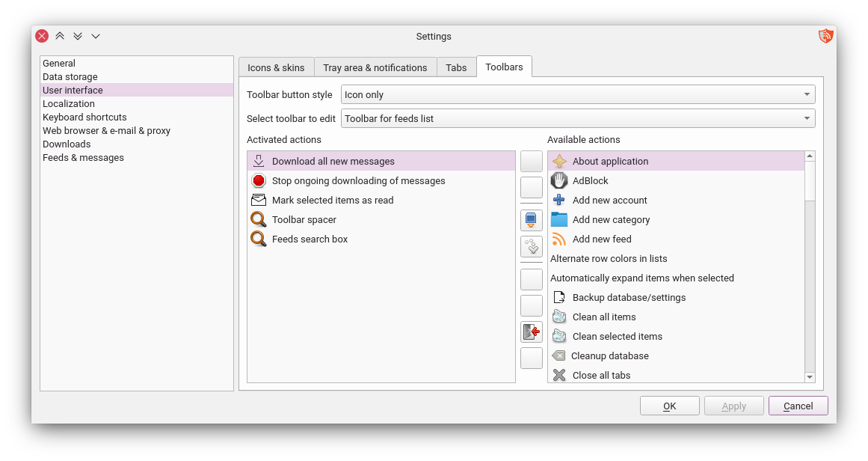The height and width of the screenshot is (461, 868).
Task: Click the blue folder icon for Add new category
Action: (559, 219)
